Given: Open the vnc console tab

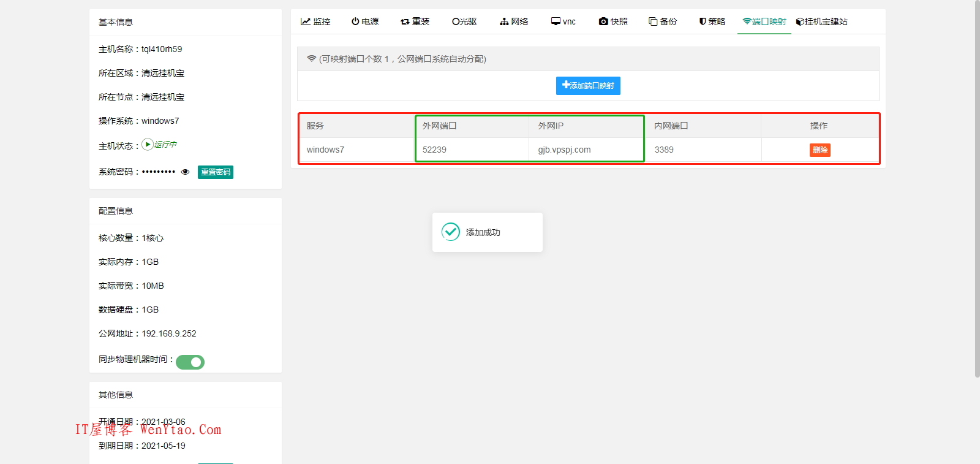Looking at the screenshot, I should [x=563, y=21].
